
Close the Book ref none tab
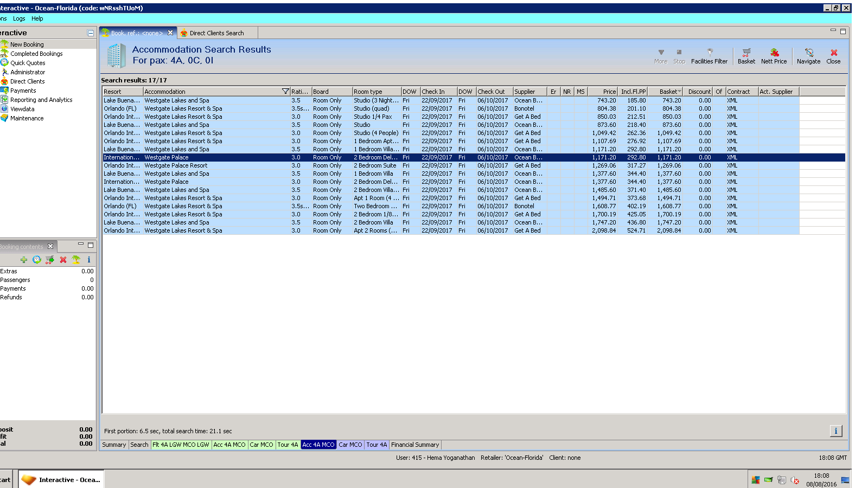pyautogui.click(x=170, y=33)
